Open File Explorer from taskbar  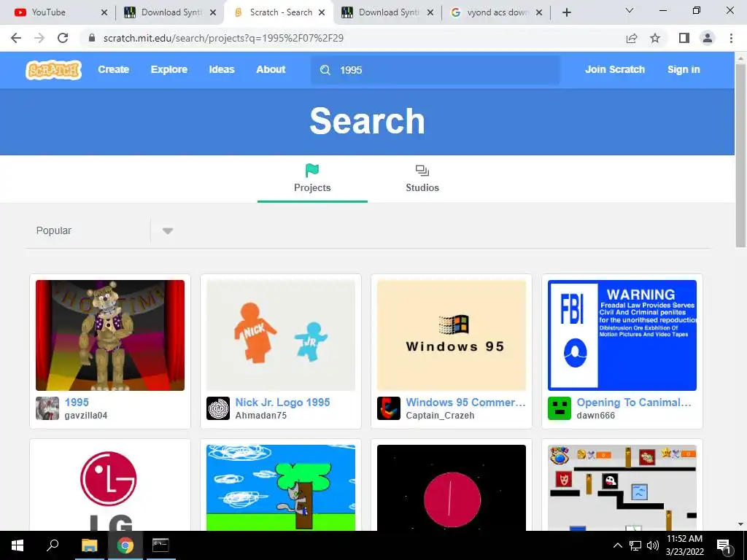coord(89,545)
